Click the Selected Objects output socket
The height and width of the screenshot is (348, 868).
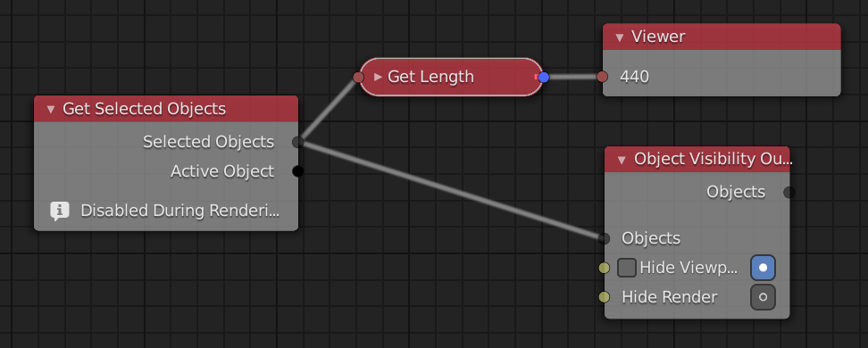pos(298,142)
